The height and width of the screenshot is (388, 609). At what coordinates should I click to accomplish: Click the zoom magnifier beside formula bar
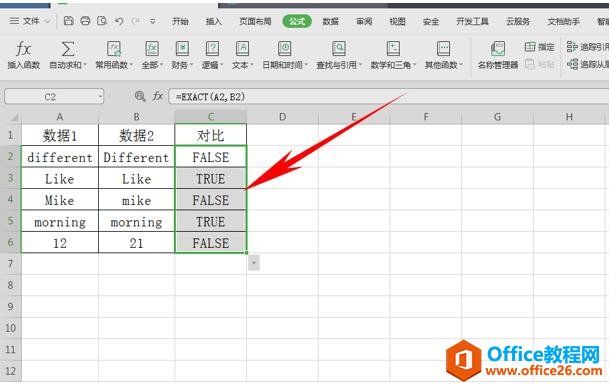click(x=140, y=96)
